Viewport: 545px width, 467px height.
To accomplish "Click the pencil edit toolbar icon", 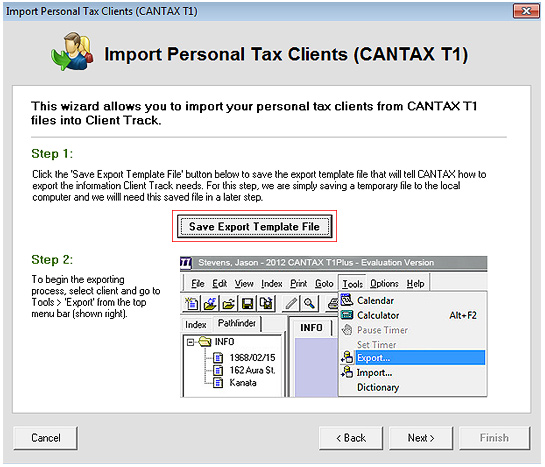I will [291, 303].
